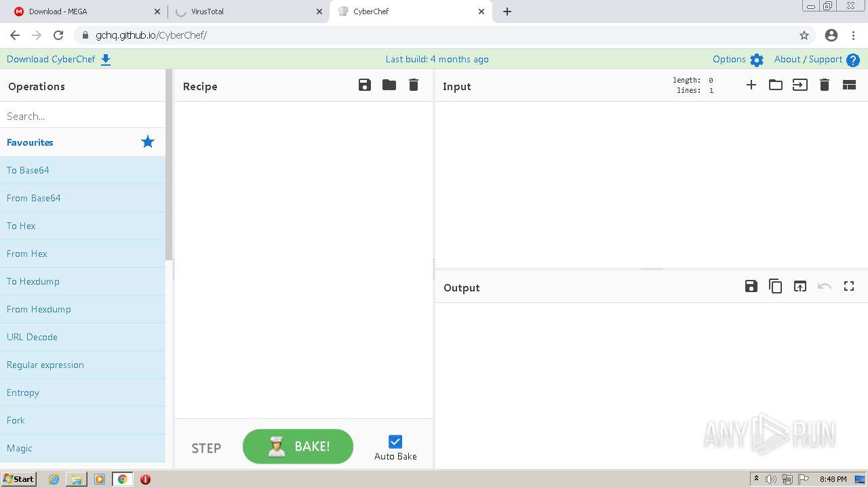This screenshot has height=488, width=868.
Task: Switch to VirusTotal tab
Action: pos(248,12)
